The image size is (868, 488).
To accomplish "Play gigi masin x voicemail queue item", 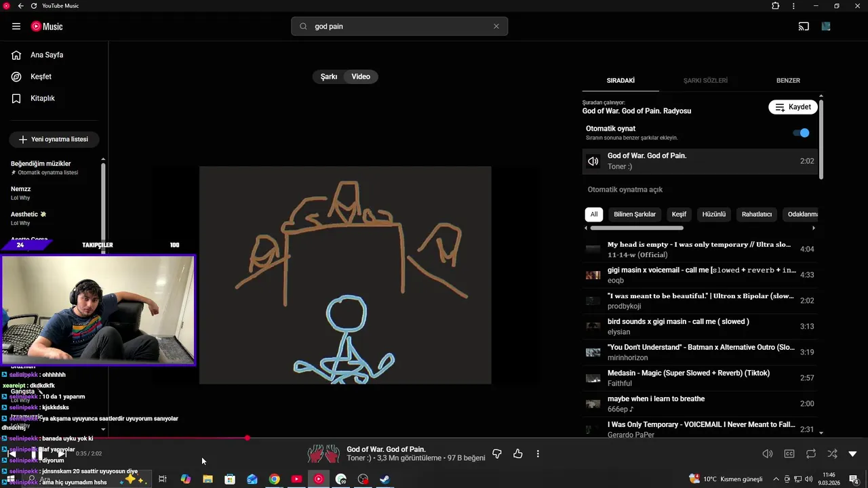I will coord(700,275).
